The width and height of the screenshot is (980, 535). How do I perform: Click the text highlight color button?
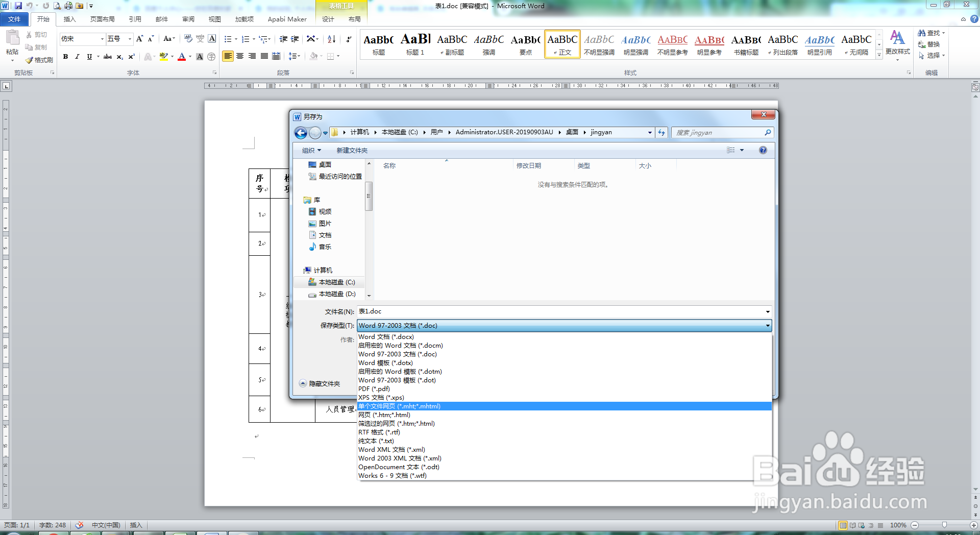click(x=163, y=57)
